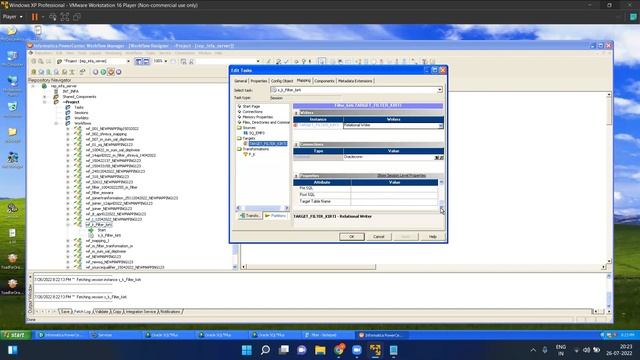Select the Tasks node under Project
The image size is (640, 360).
79,107
